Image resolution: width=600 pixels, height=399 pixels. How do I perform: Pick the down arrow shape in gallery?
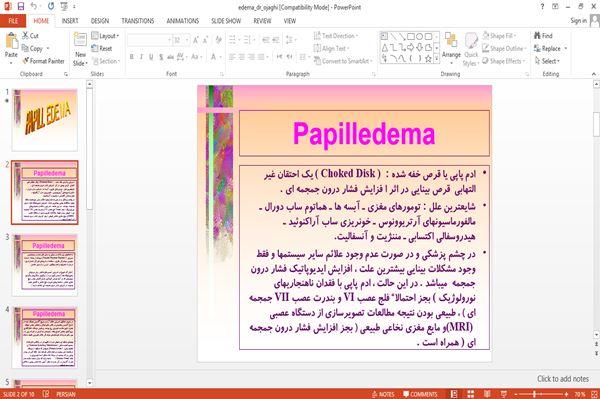pyautogui.click(x=420, y=47)
